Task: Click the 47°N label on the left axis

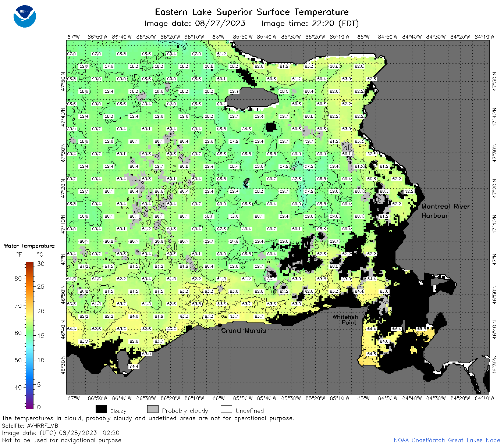Action: (63, 259)
